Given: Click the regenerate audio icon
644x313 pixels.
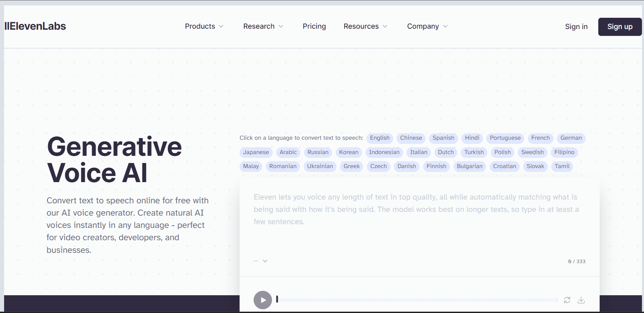Looking at the screenshot, I should pyautogui.click(x=568, y=300).
